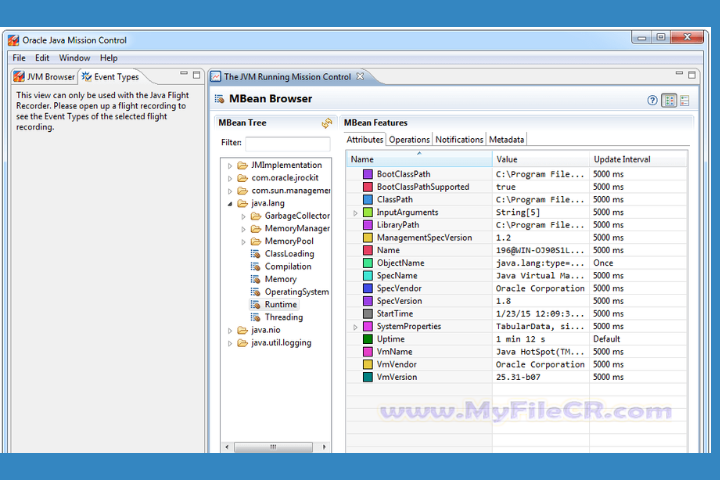Image resolution: width=720 pixels, height=480 pixels.
Task: Expand the com.sun.management tree node
Action: (x=230, y=191)
